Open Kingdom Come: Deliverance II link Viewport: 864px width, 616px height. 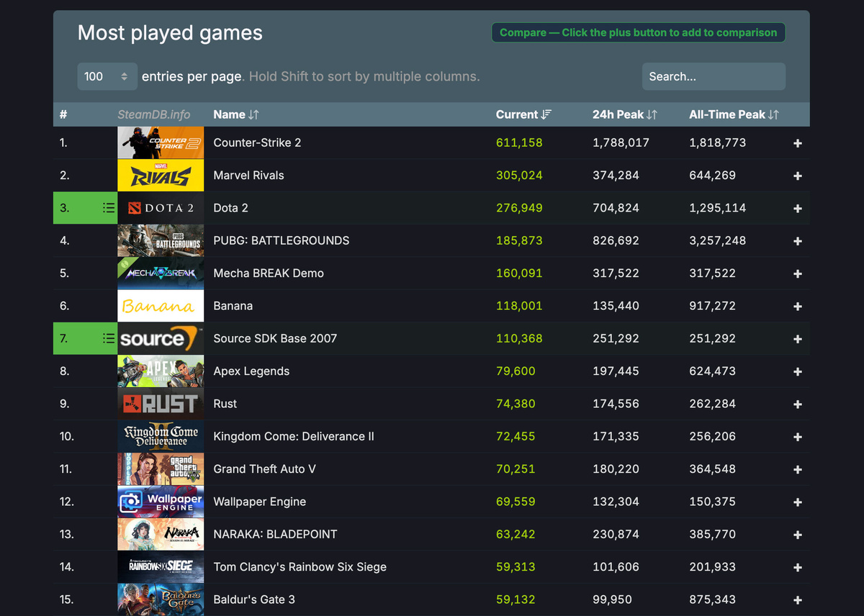point(294,436)
